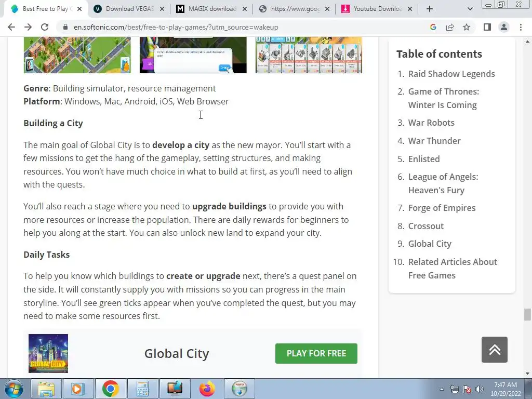Open the Windows Start menu
This screenshot has width=532, height=399.
(x=14, y=389)
